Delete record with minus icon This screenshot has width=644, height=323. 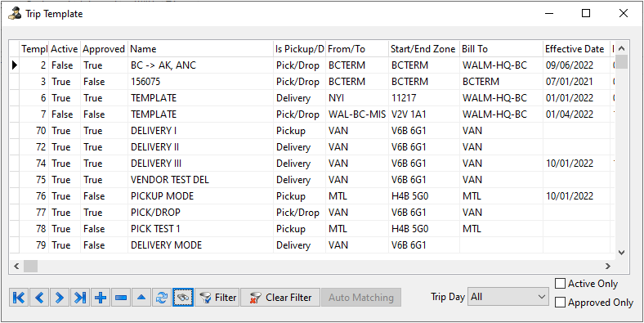121,298
